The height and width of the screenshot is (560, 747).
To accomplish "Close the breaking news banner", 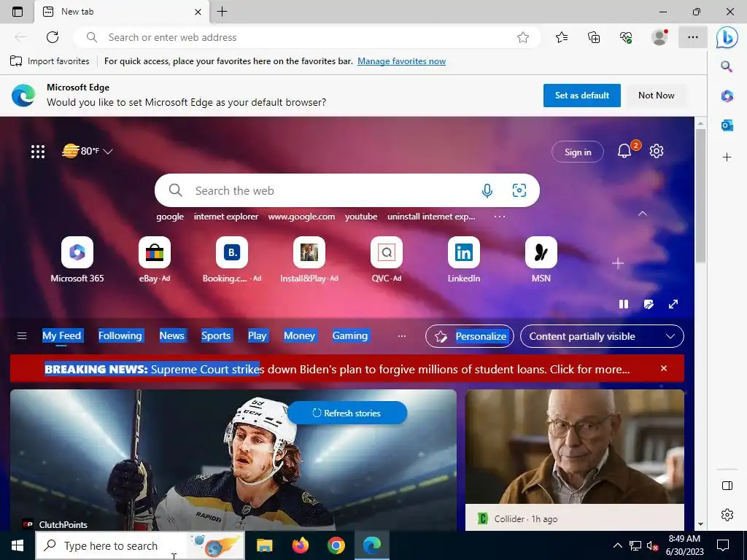I will pyautogui.click(x=664, y=368).
